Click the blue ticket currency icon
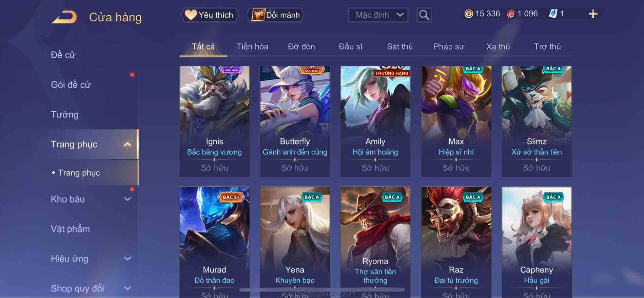Image resolution: width=644 pixels, height=298 pixels. 553,14
